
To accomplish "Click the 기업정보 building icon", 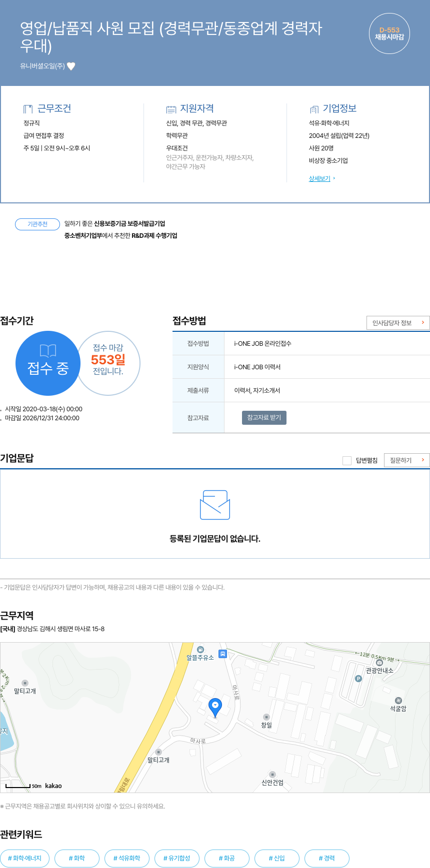I will (314, 109).
